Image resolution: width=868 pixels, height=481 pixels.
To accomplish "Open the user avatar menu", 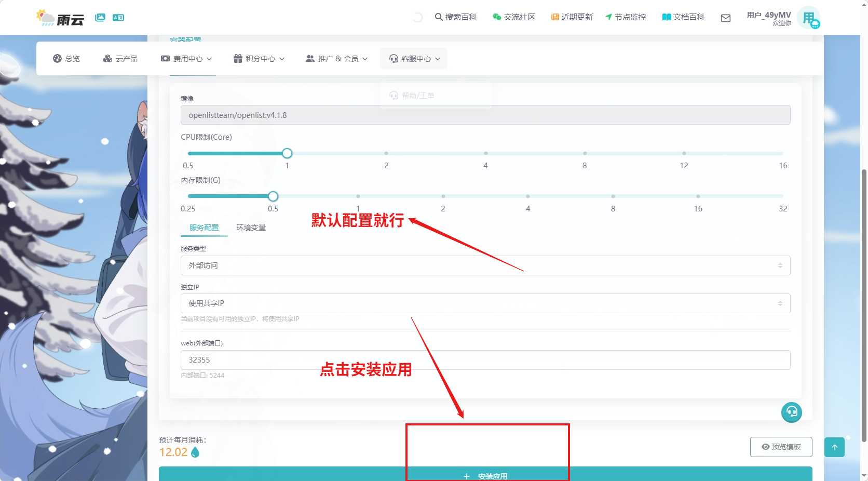I will click(x=809, y=18).
